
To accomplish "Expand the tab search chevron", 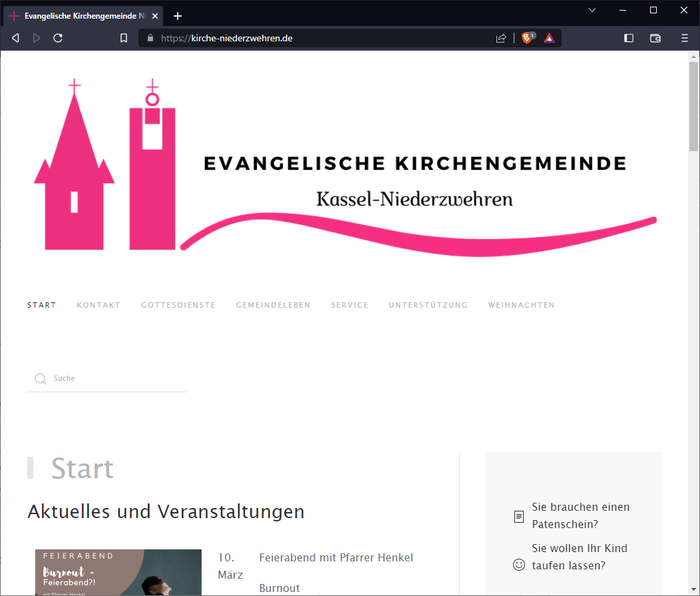I will point(592,10).
